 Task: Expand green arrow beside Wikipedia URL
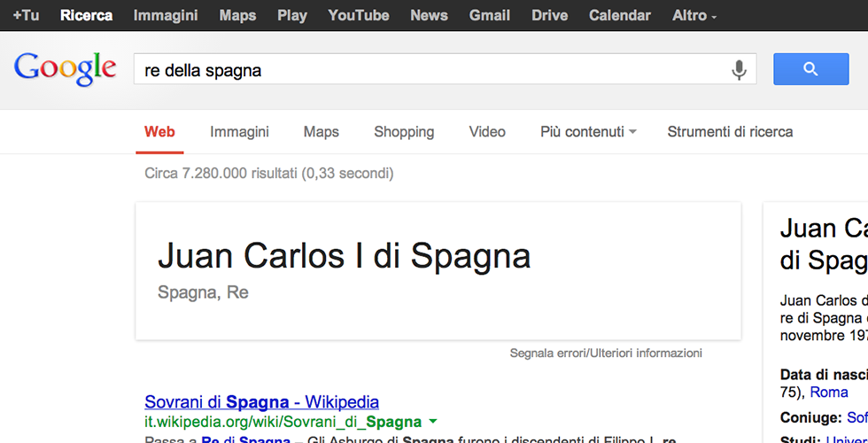[x=433, y=422]
